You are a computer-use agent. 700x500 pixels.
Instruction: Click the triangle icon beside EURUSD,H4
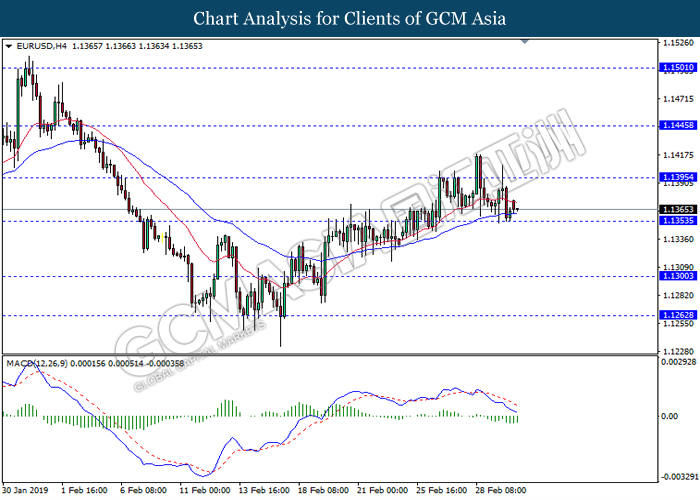(8, 46)
